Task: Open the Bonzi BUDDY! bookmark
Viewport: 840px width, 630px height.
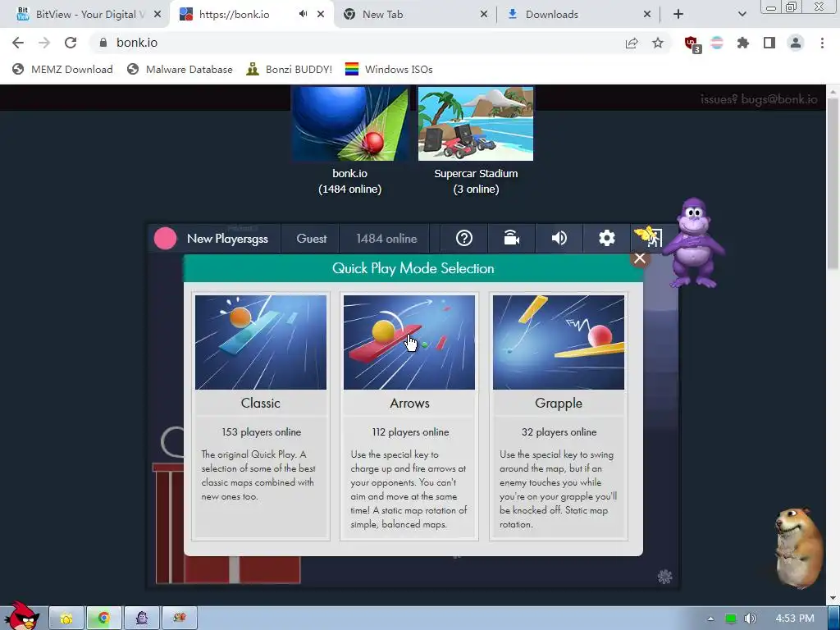Action: [290, 69]
